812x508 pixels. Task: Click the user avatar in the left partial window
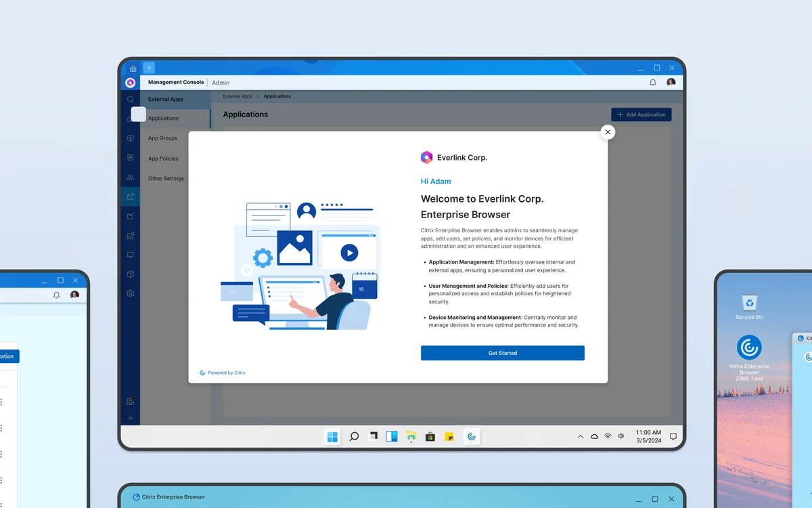point(74,295)
